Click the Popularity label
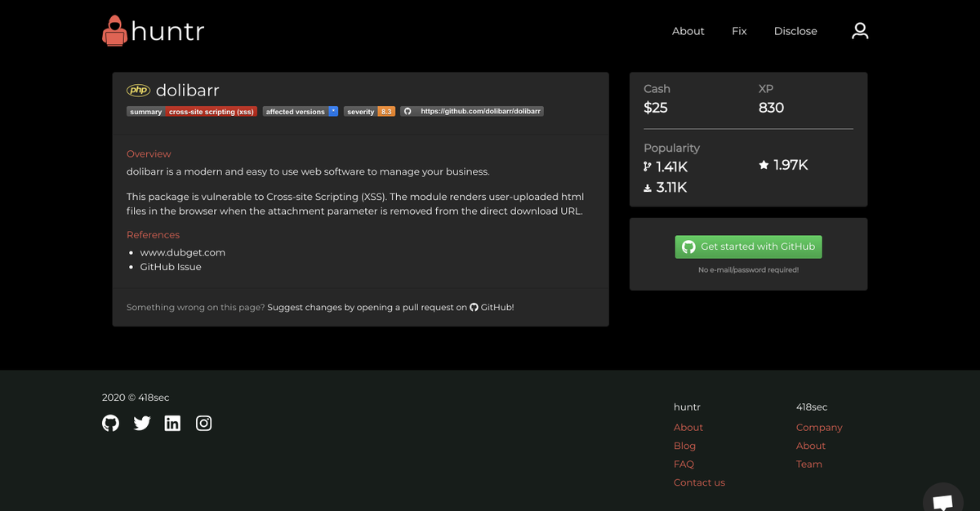Screen dimensions: 980x511 [x=671, y=148]
